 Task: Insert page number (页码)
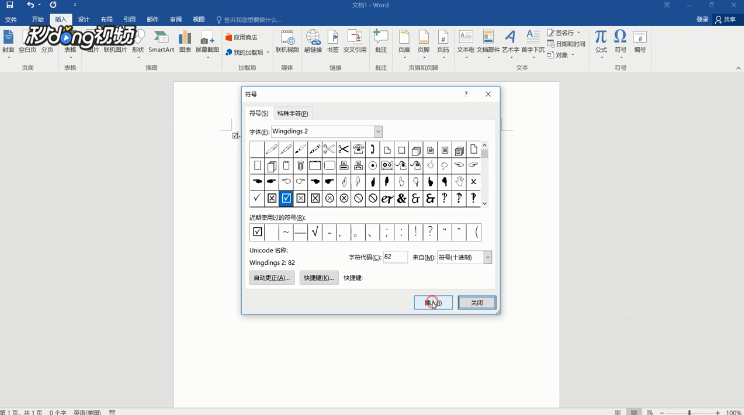coord(443,43)
